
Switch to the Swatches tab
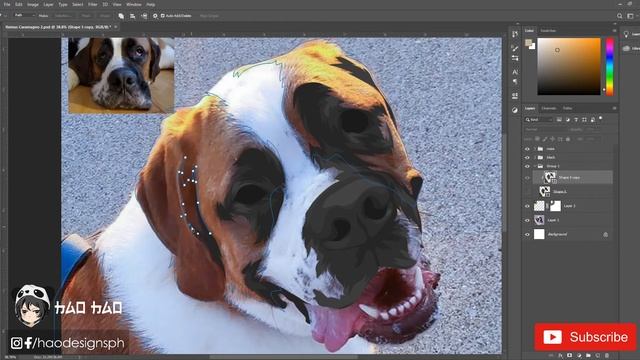[548, 31]
